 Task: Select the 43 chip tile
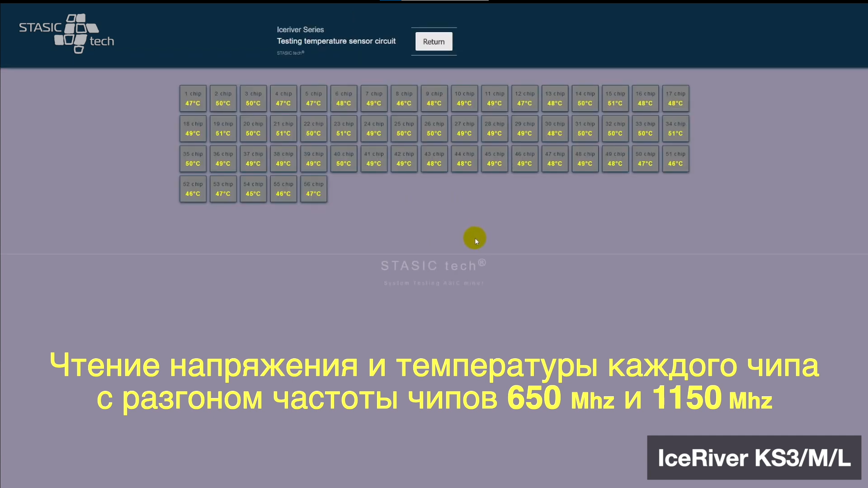(434, 159)
